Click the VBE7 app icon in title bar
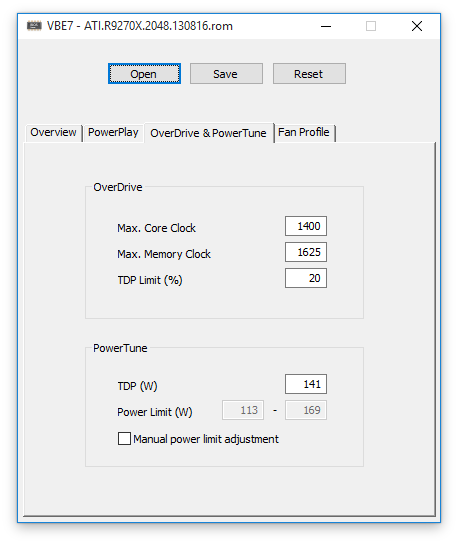 point(34,26)
